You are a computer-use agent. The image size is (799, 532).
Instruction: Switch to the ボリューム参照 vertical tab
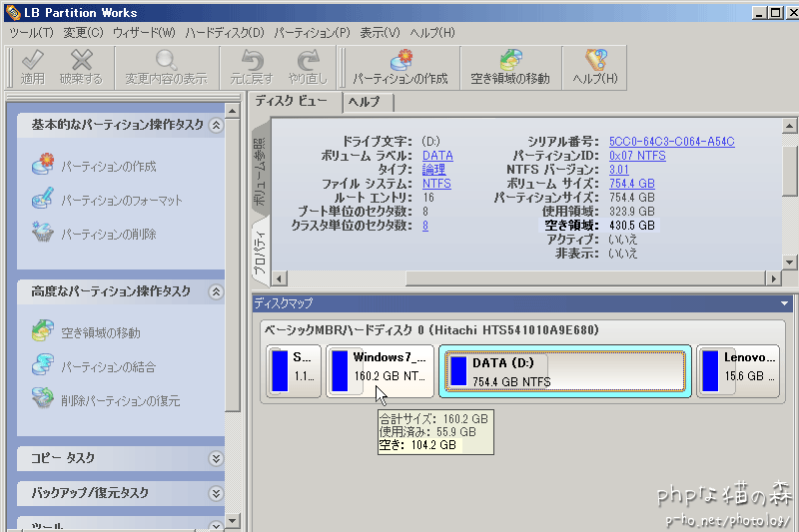tap(260, 175)
